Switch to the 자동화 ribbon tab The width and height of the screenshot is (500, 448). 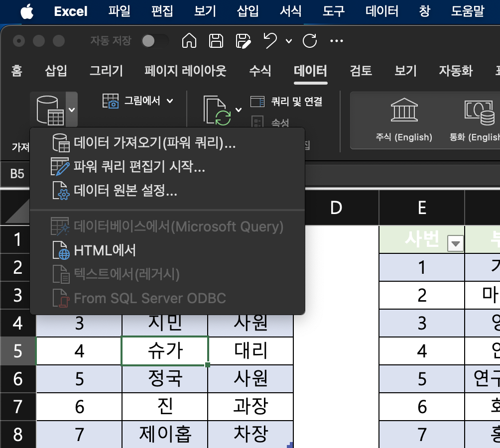456,71
